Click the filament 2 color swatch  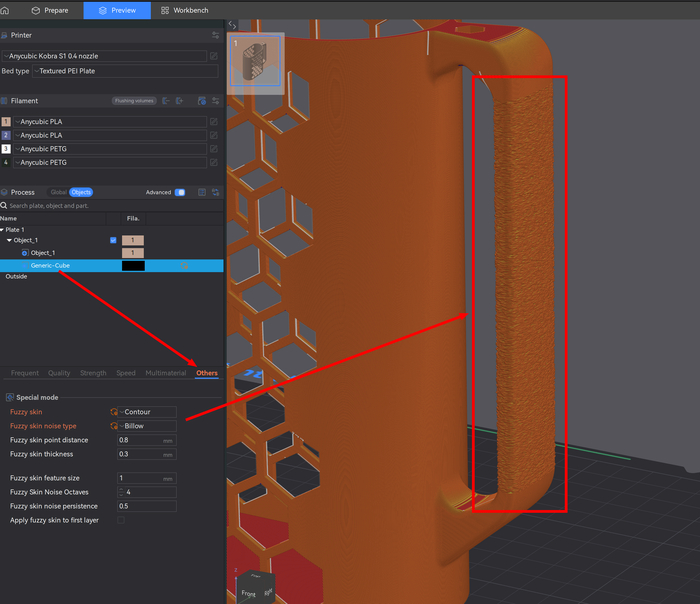coord(6,135)
